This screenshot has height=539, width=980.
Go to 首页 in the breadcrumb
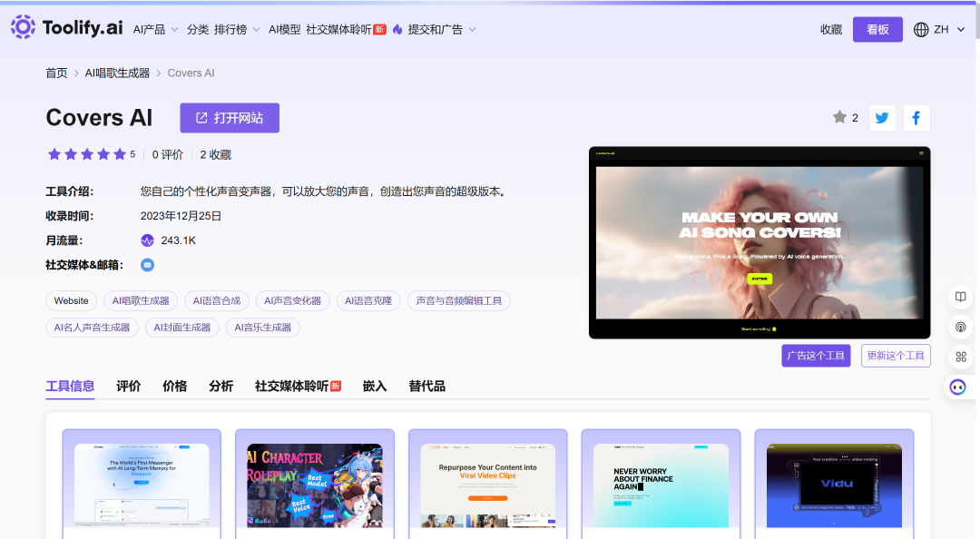56,73
